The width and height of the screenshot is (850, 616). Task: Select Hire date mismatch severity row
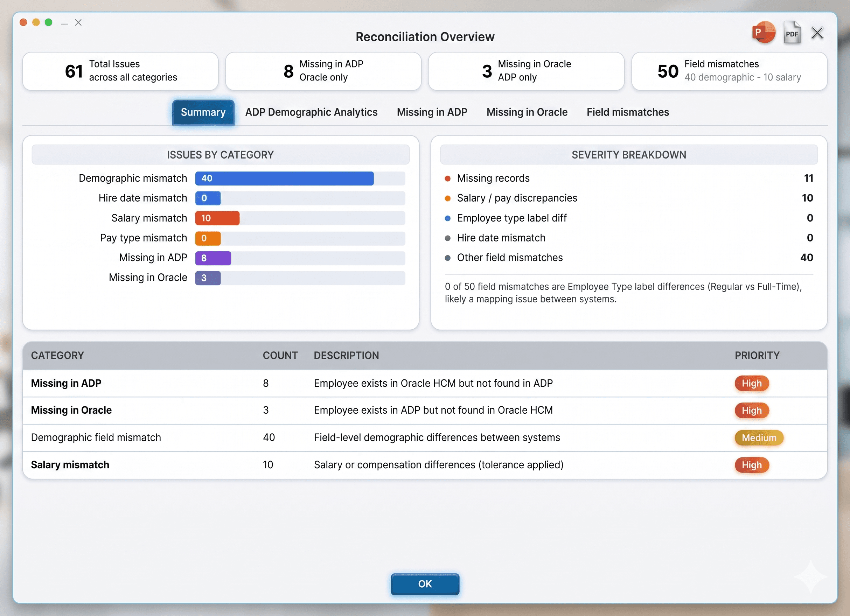(x=628, y=238)
